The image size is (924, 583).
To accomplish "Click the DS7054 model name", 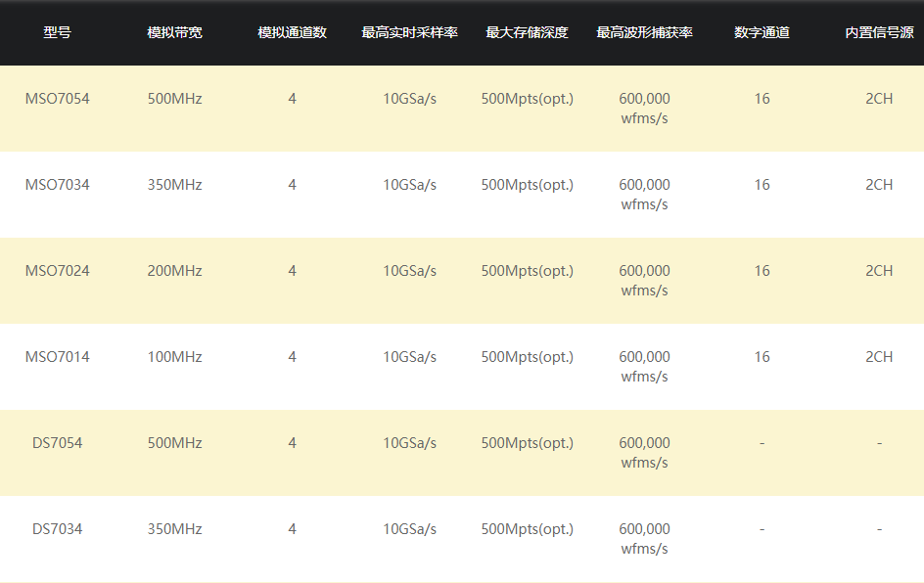I will [x=57, y=443].
